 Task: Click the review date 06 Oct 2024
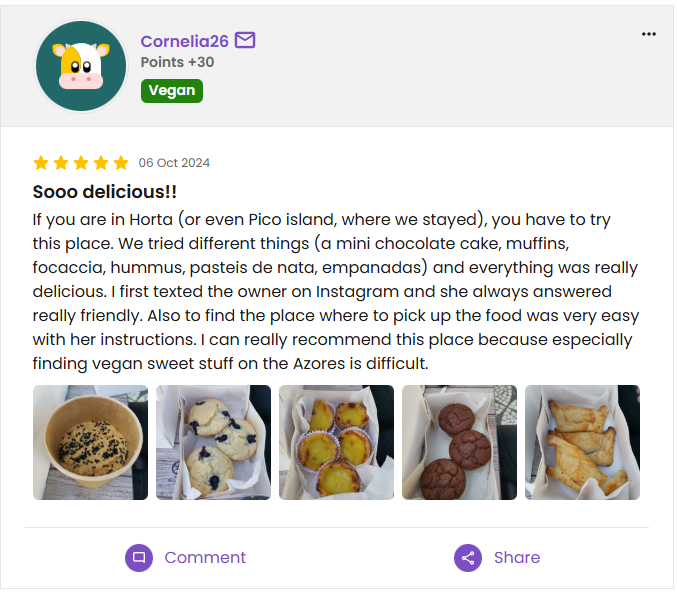[x=174, y=163]
